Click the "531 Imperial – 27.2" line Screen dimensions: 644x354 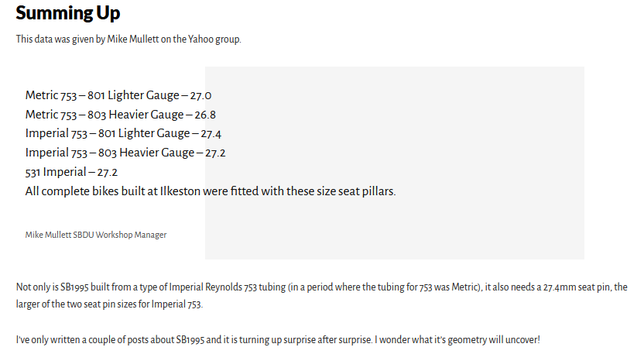point(71,172)
